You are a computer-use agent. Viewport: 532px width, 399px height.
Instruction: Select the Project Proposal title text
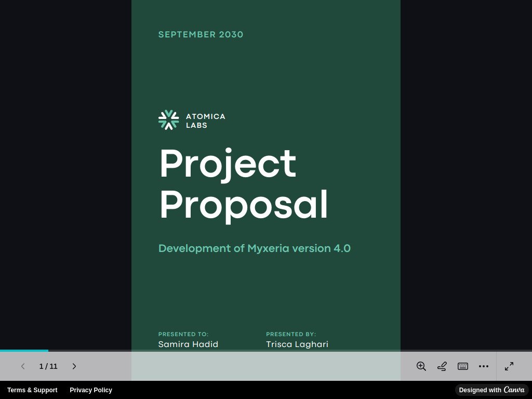(243, 184)
